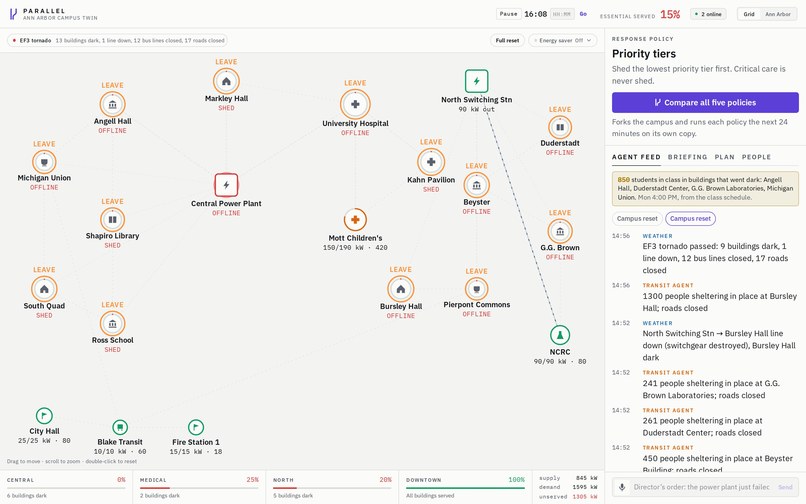Open the Energy saver dropdown

pos(563,40)
